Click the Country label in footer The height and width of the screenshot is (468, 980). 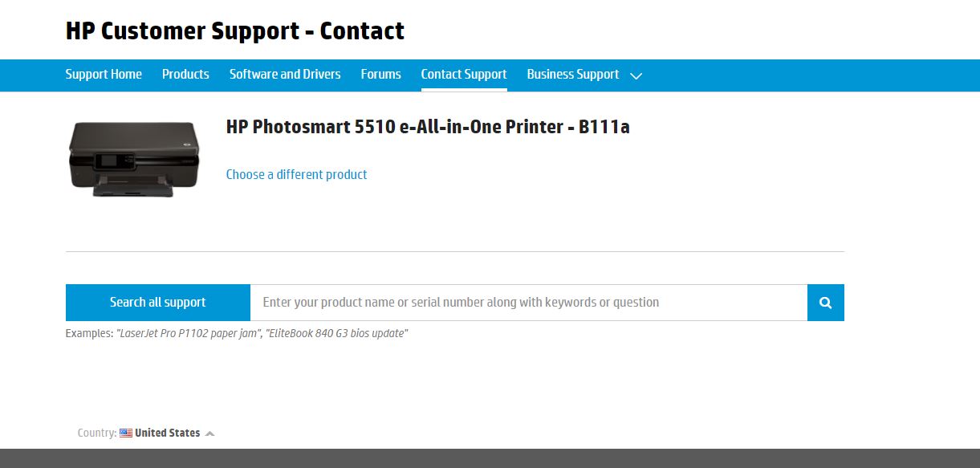click(x=97, y=433)
